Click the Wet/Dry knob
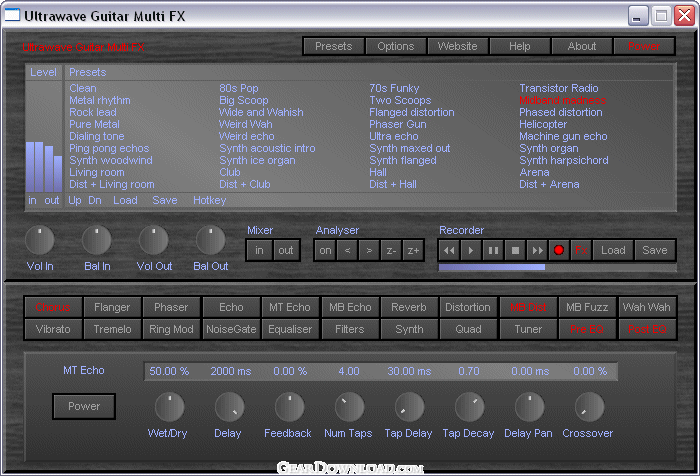The image size is (700, 476). (169, 407)
